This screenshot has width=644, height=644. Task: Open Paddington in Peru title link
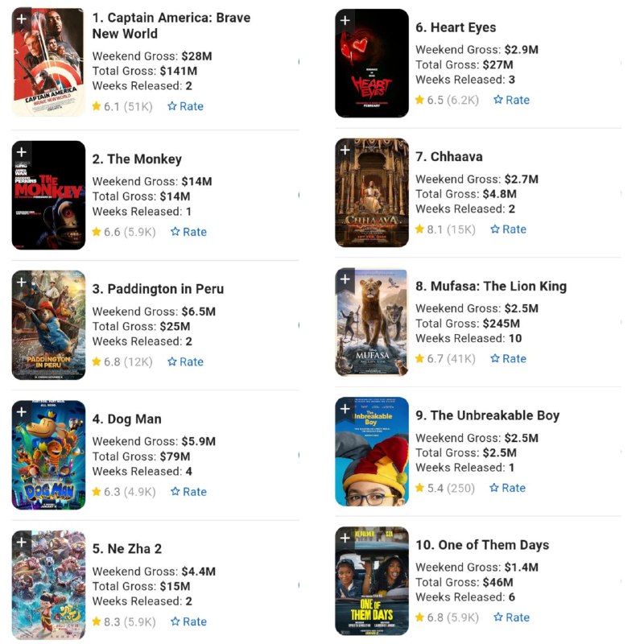(158, 289)
